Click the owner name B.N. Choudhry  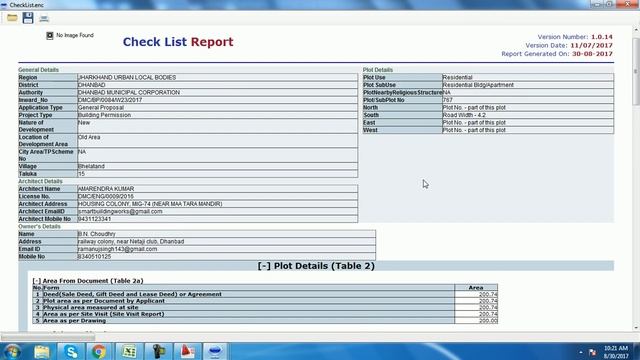click(96, 234)
